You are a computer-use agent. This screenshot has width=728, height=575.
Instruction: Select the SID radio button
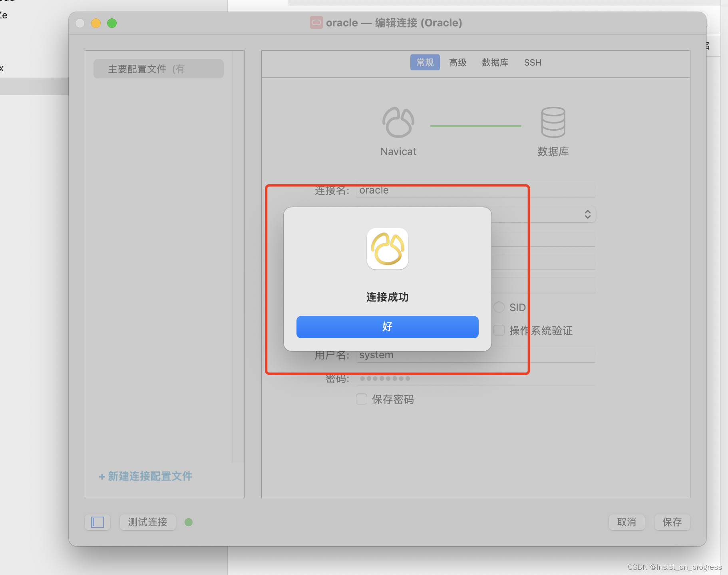coord(499,307)
